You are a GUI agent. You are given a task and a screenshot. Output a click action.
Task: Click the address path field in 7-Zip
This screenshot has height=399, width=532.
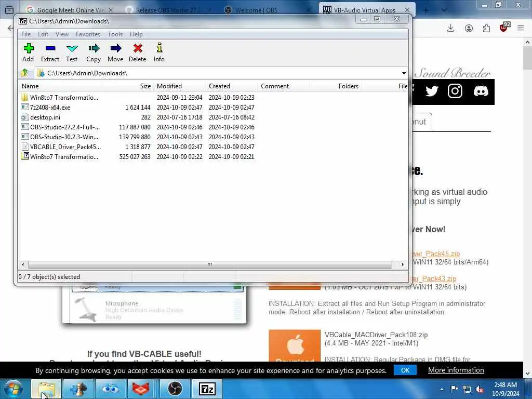click(217, 73)
